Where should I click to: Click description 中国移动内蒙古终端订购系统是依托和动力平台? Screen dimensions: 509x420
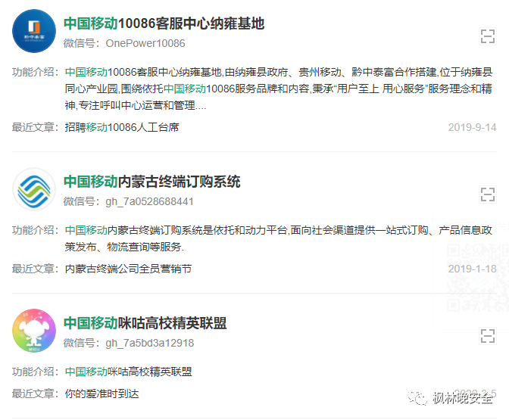[279, 238]
